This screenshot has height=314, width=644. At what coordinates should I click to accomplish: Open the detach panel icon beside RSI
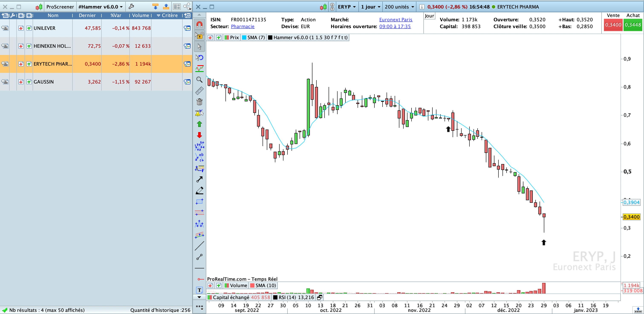pos(319,297)
